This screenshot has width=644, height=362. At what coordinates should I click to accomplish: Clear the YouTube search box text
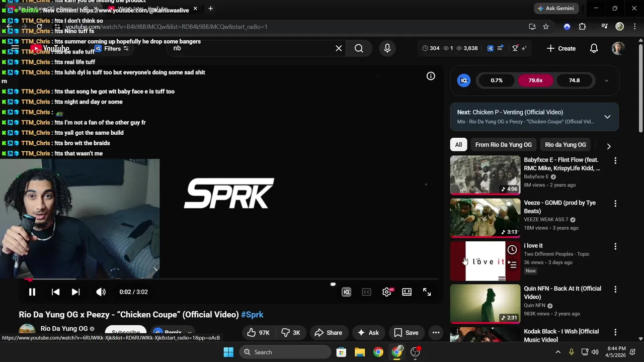pyautogui.click(x=339, y=48)
